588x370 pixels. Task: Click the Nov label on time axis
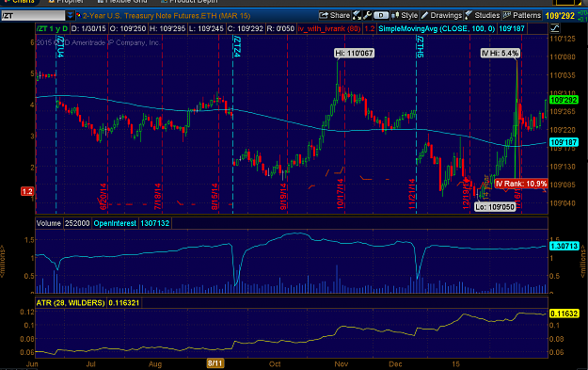(341, 364)
